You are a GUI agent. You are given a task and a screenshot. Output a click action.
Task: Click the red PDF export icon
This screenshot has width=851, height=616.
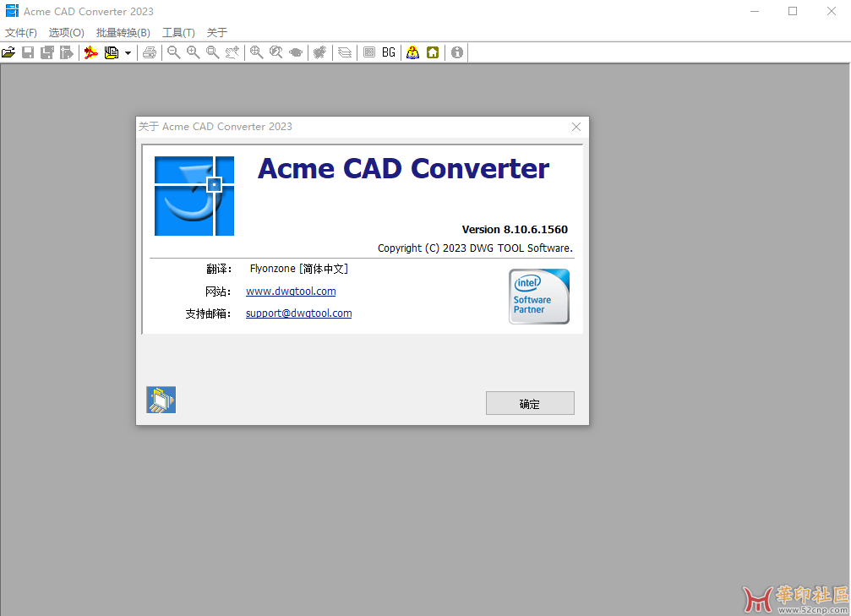(91, 52)
